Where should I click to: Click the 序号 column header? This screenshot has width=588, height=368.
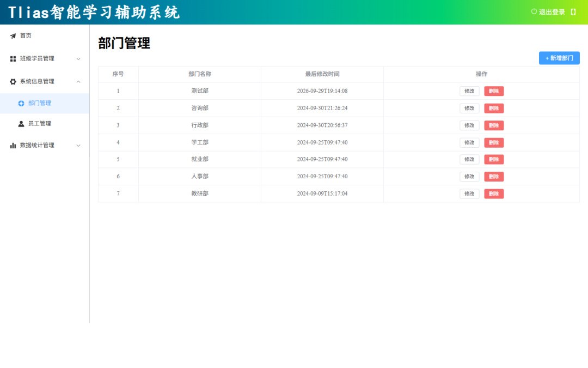coord(118,74)
